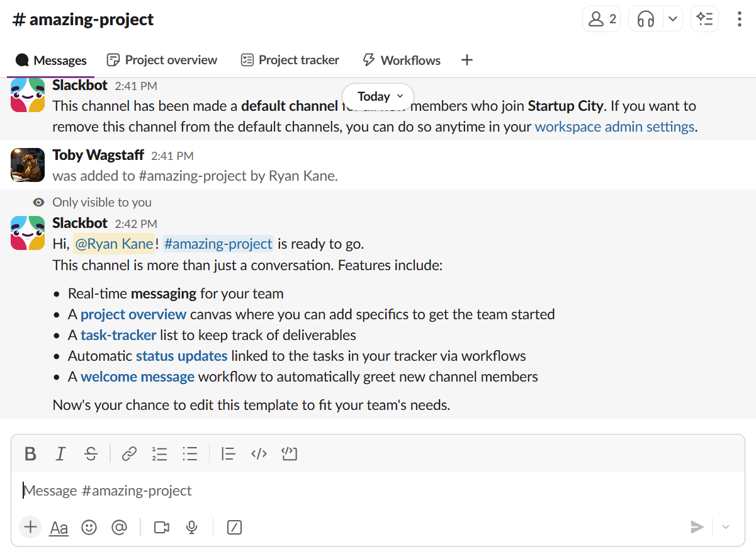The height and width of the screenshot is (556, 756).
Task: Insert a link in message
Action: click(x=129, y=453)
